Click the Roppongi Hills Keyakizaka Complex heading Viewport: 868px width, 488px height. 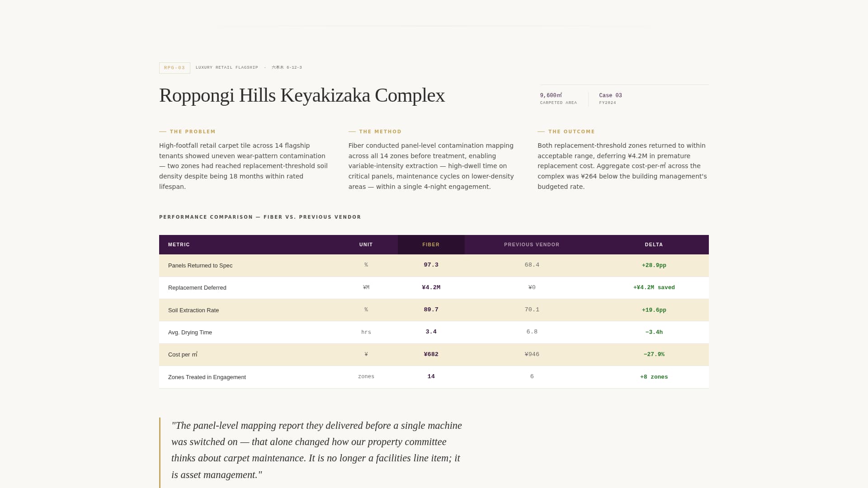coord(302,95)
